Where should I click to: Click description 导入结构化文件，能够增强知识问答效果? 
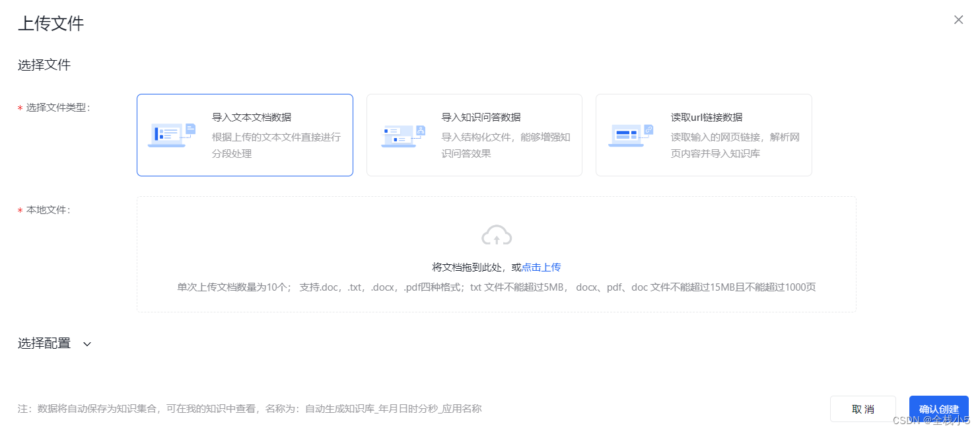506,145
